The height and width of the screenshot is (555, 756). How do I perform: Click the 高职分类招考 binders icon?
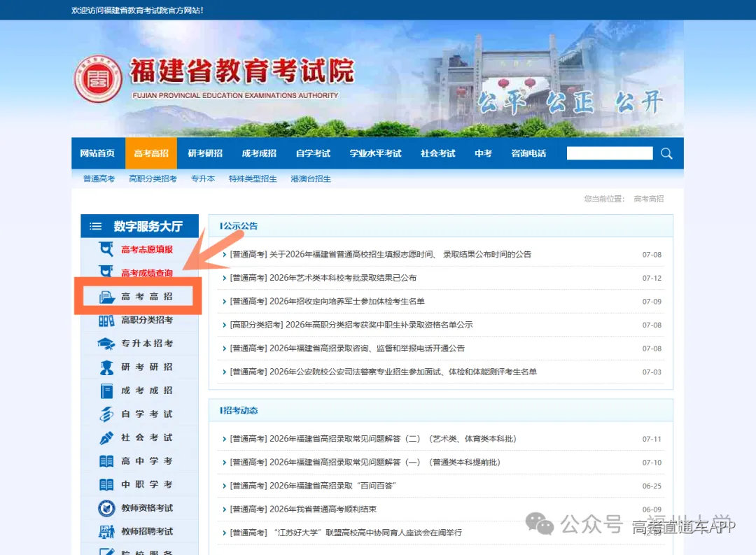click(x=106, y=320)
